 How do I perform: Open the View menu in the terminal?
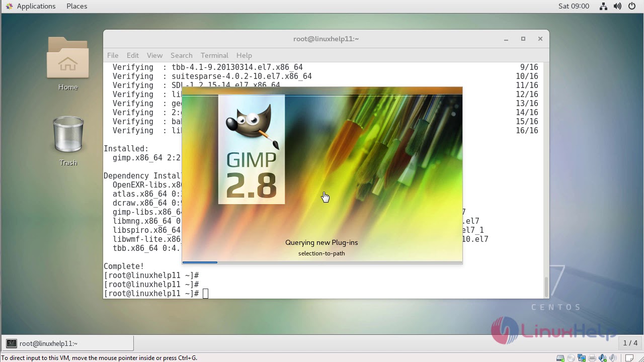[x=154, y=55]
